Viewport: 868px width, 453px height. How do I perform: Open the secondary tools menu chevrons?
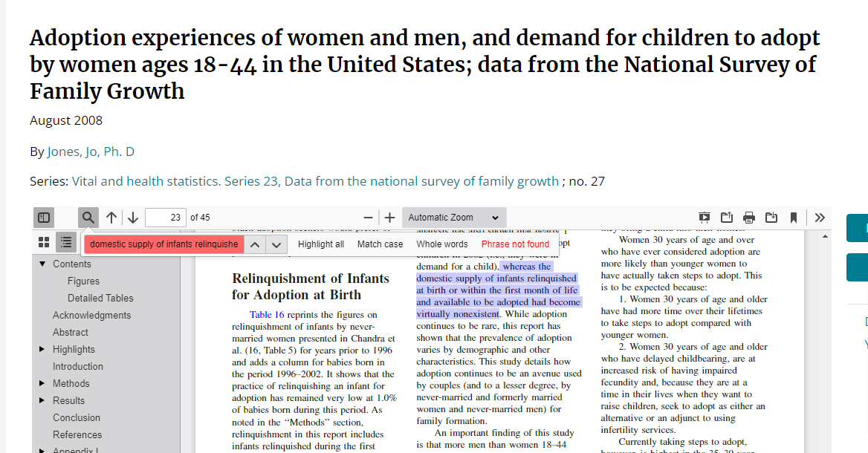pyautogui.click(x=820, y=218)
